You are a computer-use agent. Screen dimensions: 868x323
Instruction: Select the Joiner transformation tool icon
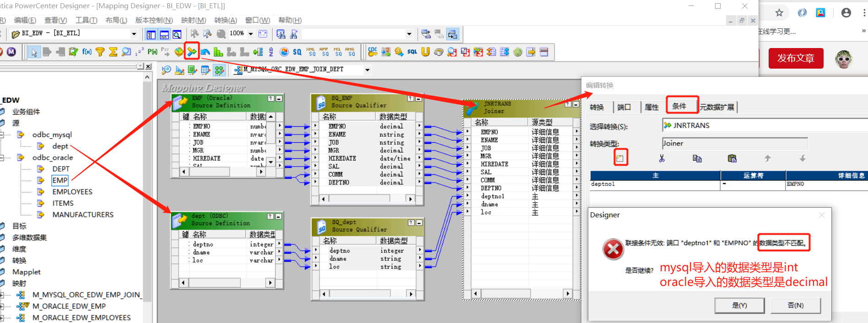[x=192, y=52]
